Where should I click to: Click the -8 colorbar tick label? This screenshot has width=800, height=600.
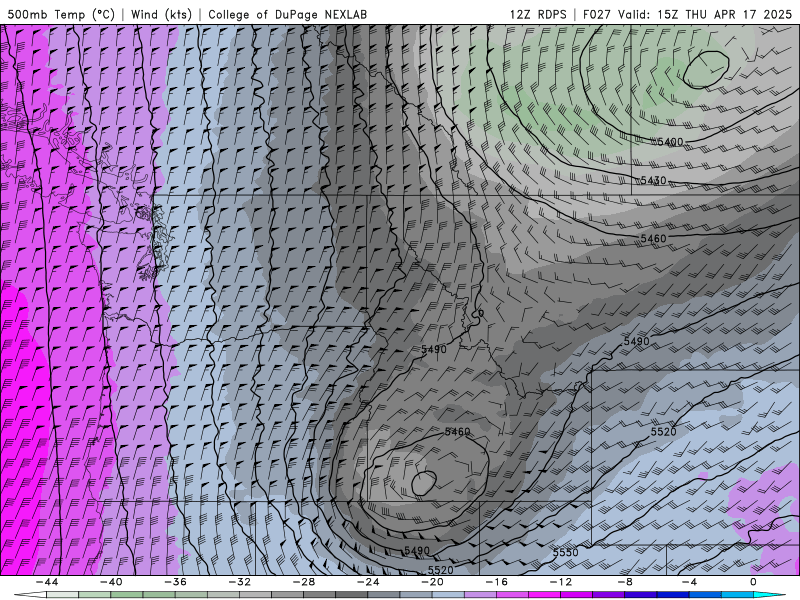(625, 582)
